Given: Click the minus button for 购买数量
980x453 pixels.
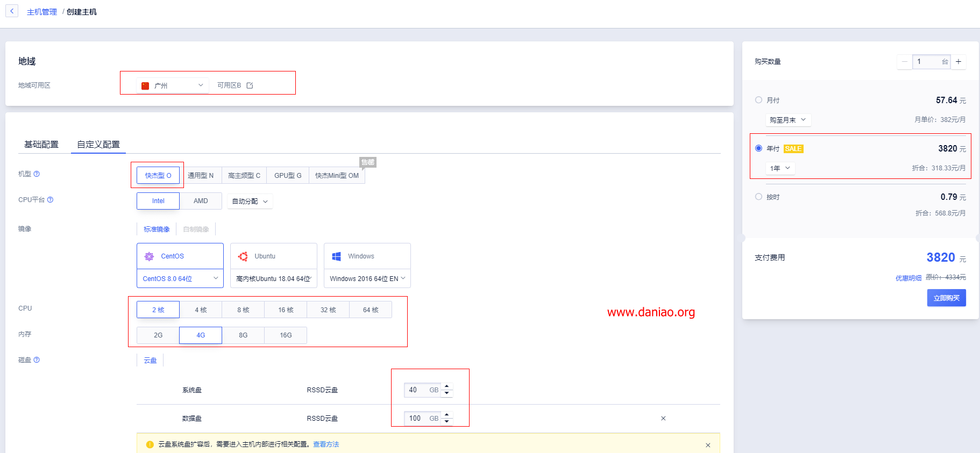Looking at the screenshot, I should point(905,62).
